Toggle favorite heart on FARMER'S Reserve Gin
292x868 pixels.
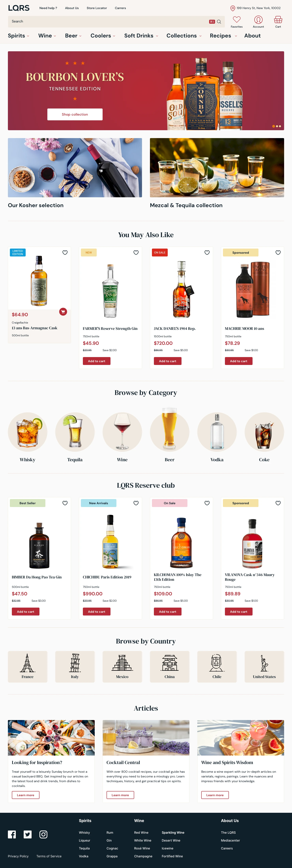click(136, 252)
